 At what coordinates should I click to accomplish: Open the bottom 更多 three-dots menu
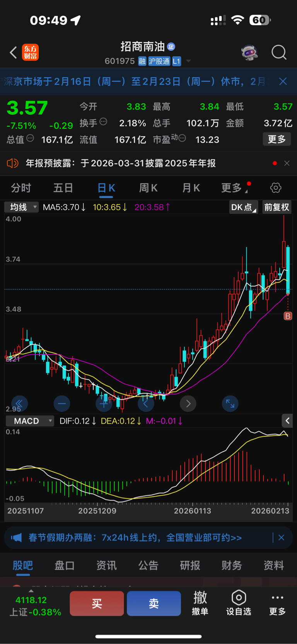277,603
